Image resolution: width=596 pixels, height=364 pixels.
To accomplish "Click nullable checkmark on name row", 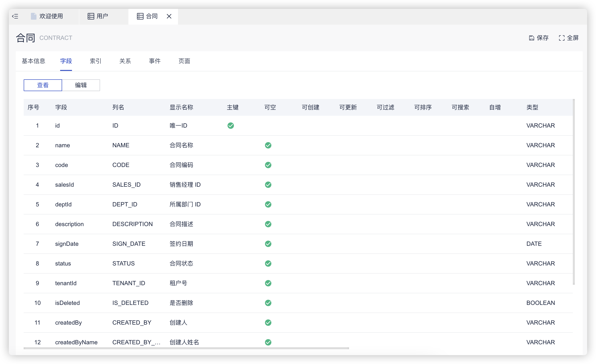I will pos(268,145).
